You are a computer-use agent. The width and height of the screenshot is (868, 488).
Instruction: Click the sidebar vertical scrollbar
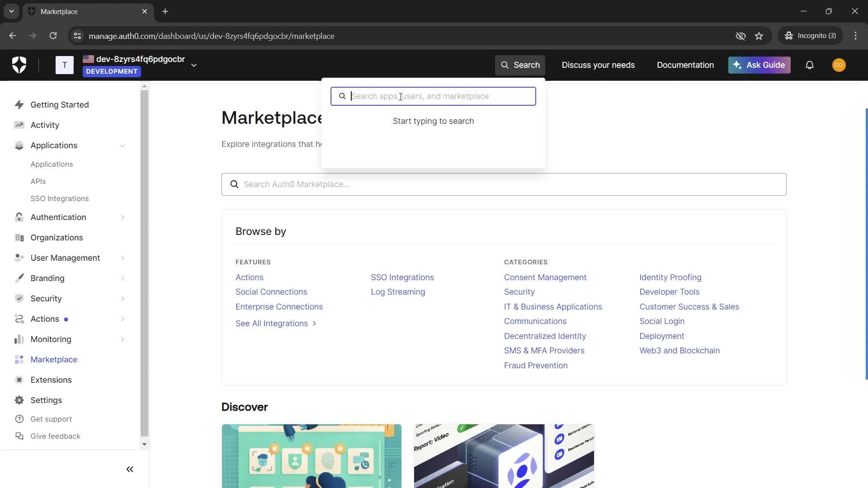pos(144,263)
